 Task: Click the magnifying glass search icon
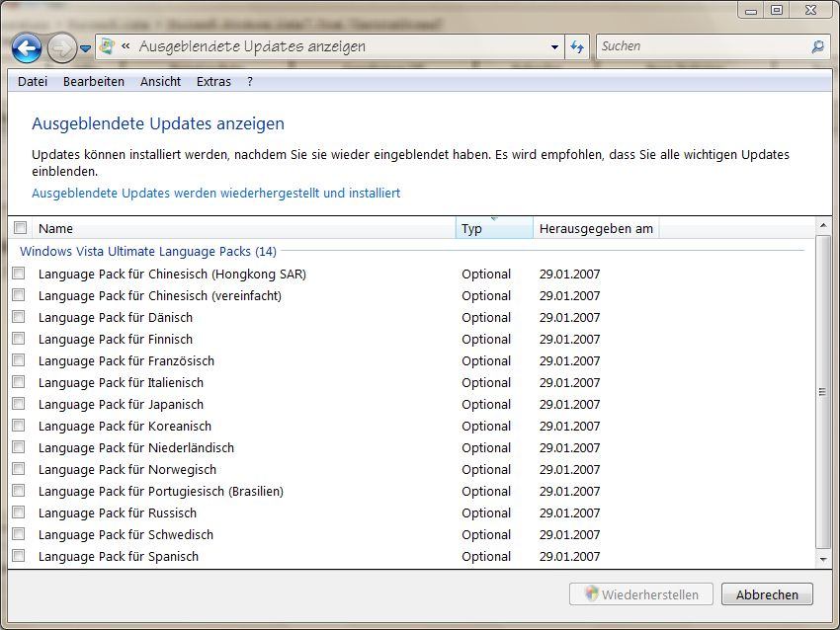coord(817,46)
